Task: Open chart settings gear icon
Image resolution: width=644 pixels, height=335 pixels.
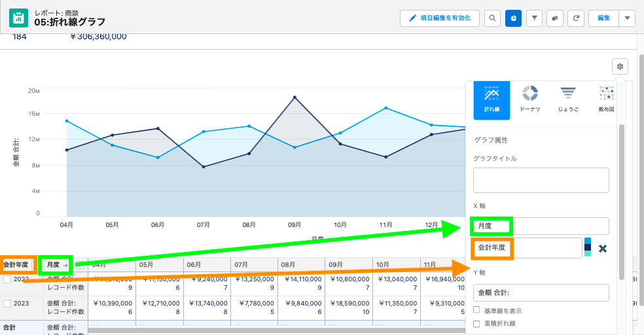Action: point(620,66)
